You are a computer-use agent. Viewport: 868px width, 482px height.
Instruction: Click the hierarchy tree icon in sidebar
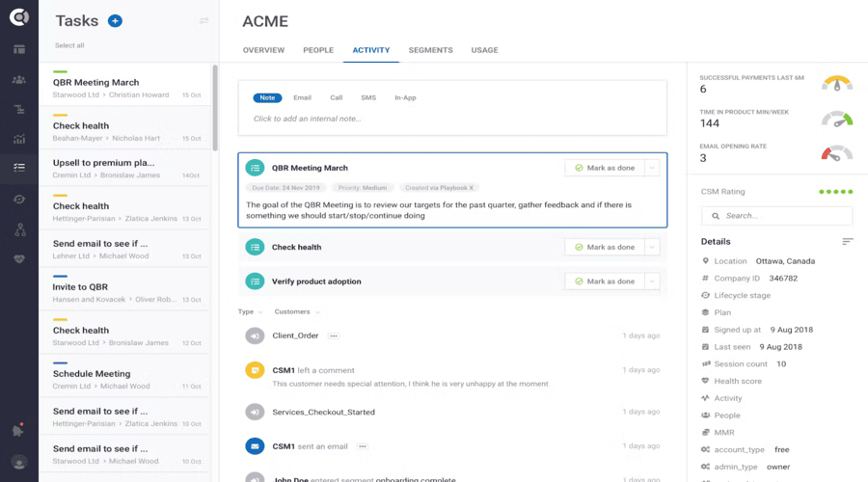19,229
